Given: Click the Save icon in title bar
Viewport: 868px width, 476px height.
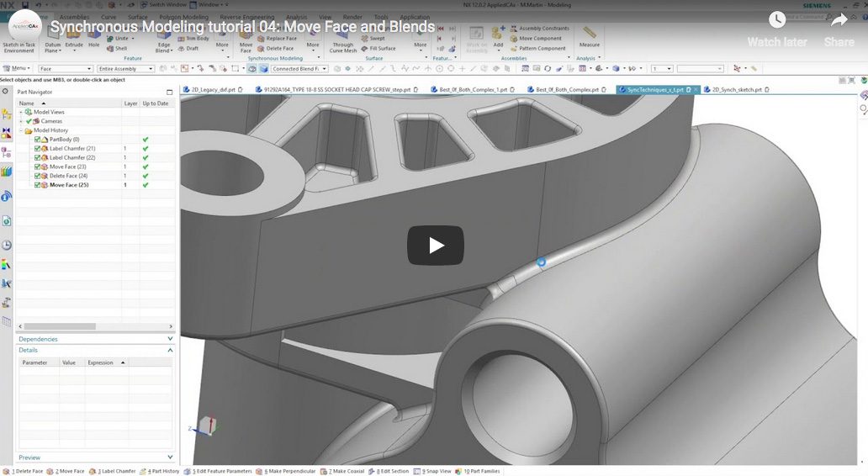Looking at the screenshot, I should pyautogui.click(x=25, y=5).
